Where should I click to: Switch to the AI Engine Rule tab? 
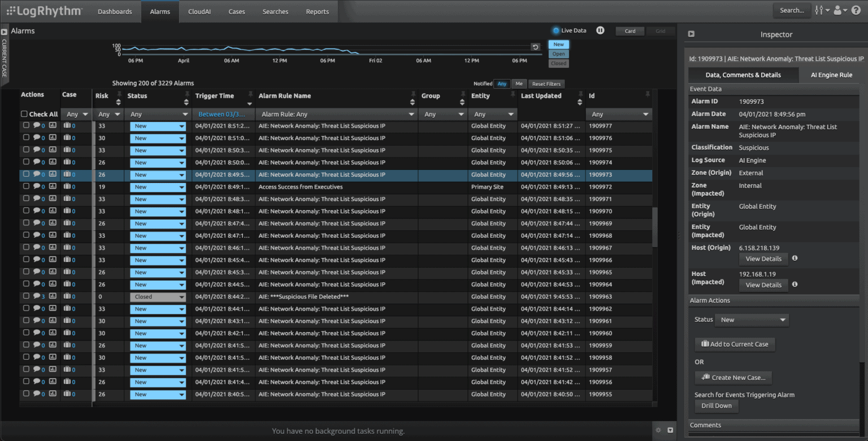click(830, 75)
